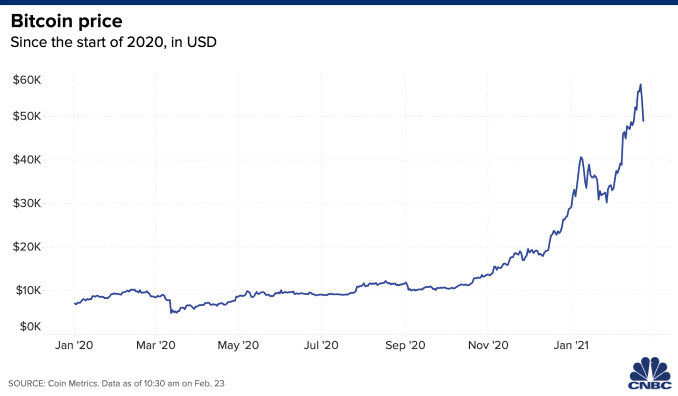Click the subtitle 'Since the start of 2020, in USD'

tap(113, 42)
